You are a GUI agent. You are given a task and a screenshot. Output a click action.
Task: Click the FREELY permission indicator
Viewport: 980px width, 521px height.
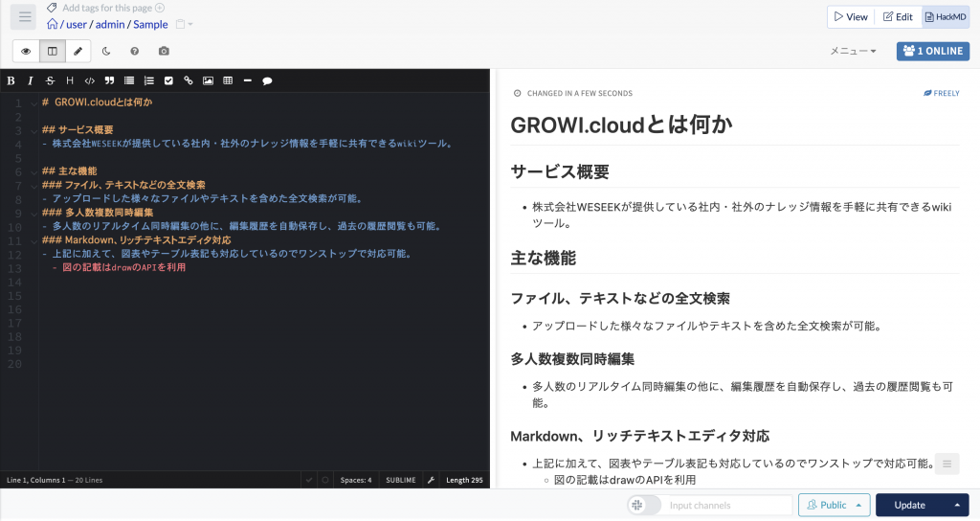point(942,93)
